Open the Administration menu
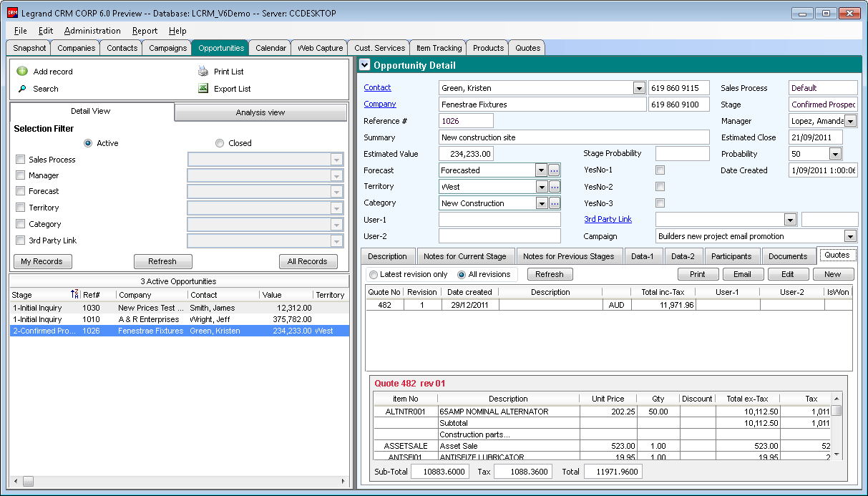868x496 pixels. (x=92, y=31)
